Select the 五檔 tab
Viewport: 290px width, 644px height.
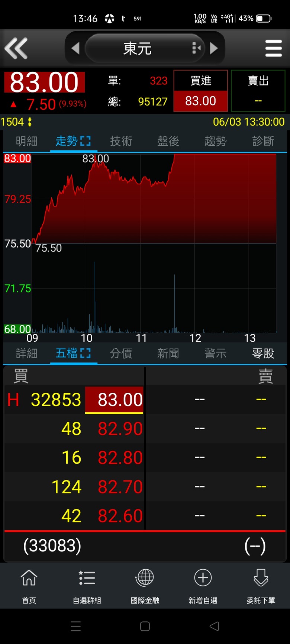[x=66, y=353]
